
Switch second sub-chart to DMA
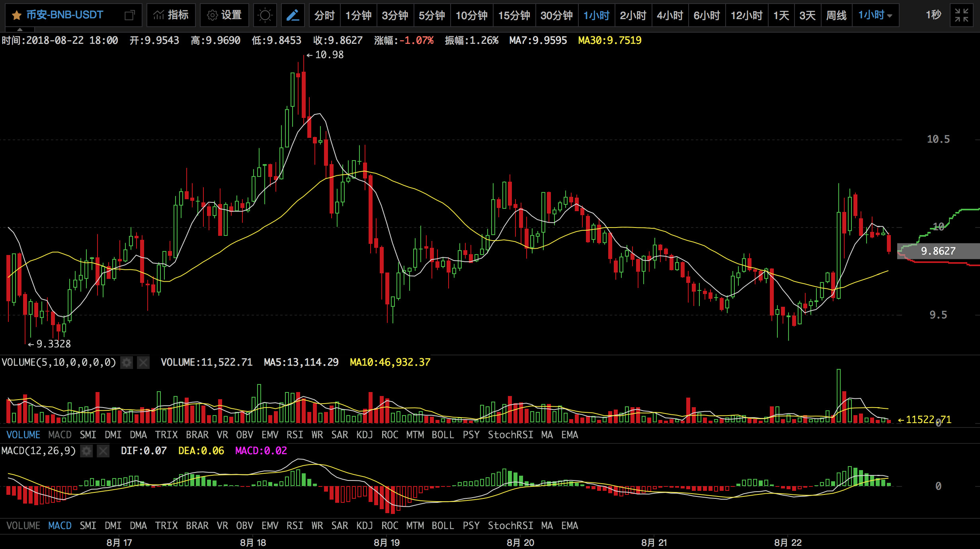coord(138,525)
